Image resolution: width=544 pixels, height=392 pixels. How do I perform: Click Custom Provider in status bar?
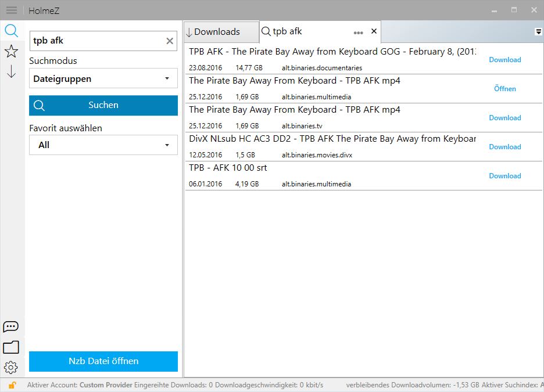pyautogui.click(x=106, y=385)
